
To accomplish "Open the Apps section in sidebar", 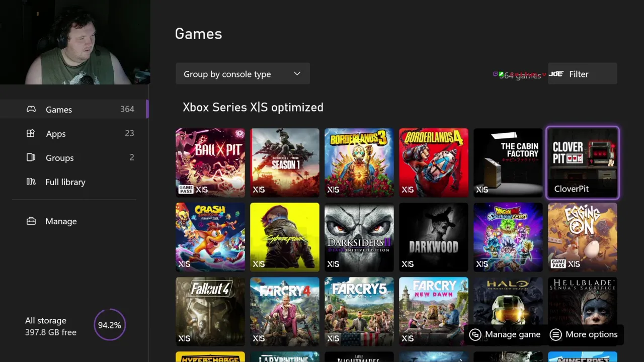I will (74, 133).
